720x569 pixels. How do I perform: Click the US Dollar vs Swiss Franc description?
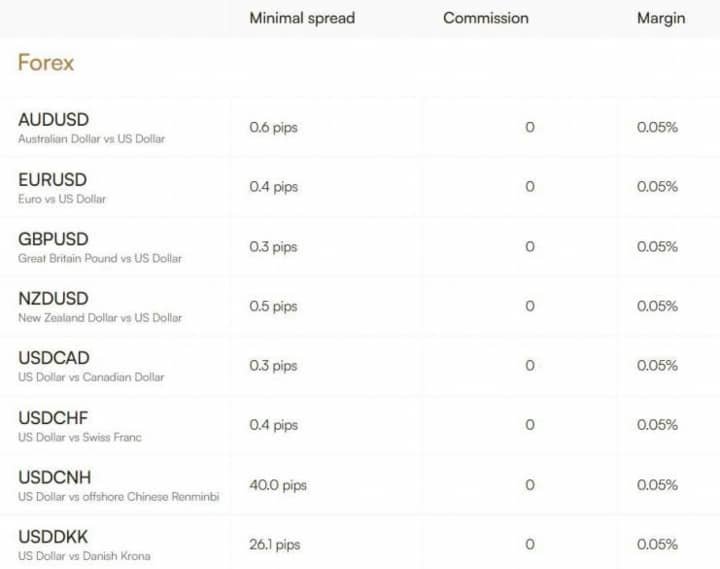(x=80, y=437)
